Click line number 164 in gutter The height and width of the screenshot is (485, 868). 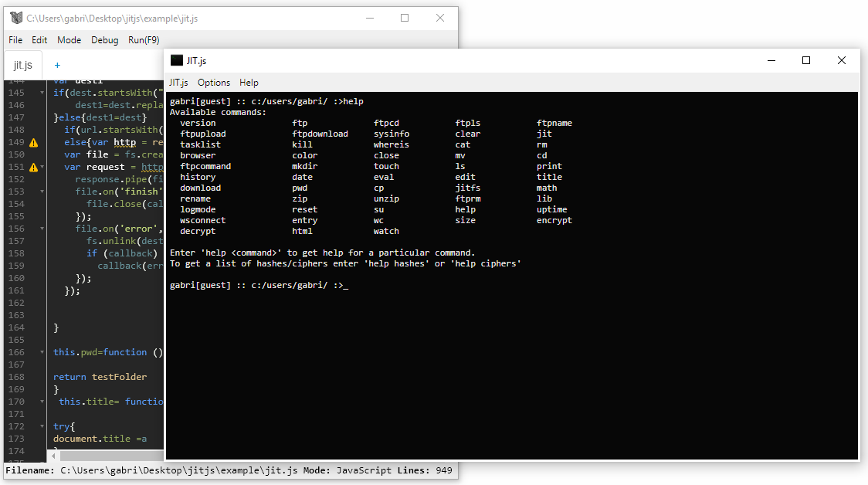coord(16,327)
